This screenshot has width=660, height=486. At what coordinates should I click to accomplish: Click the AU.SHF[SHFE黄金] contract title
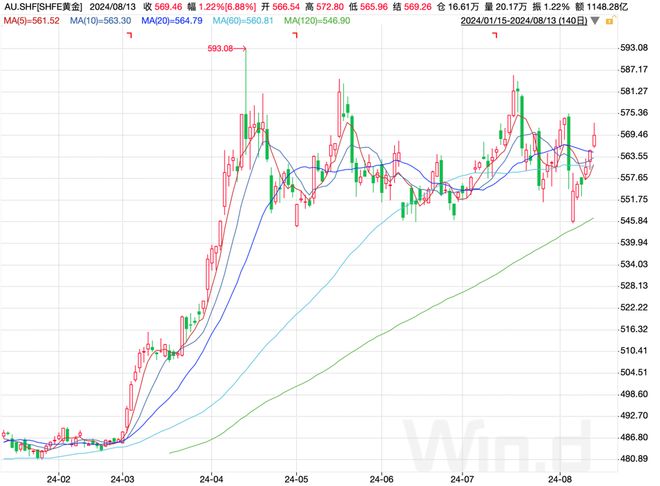pos(46,6)
